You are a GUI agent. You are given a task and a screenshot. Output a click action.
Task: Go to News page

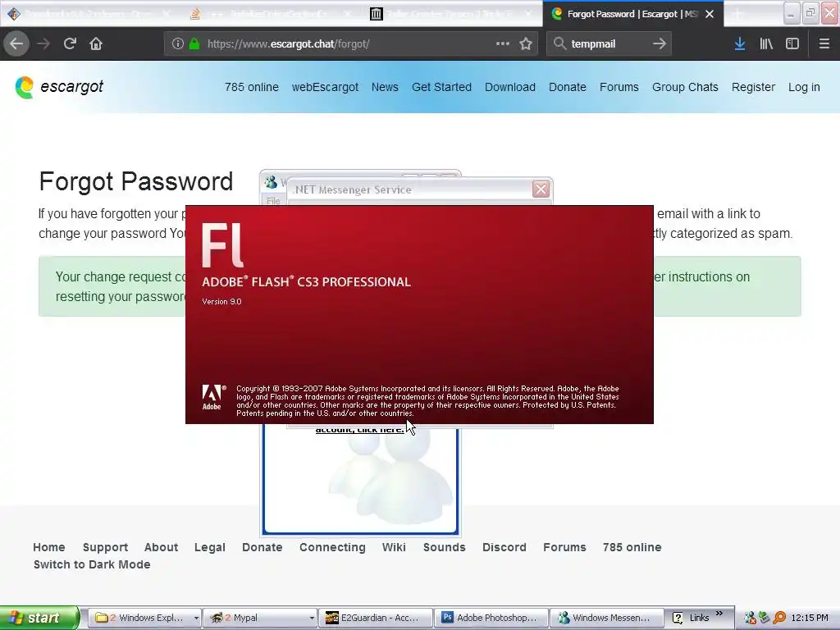(x=385, y=87)
